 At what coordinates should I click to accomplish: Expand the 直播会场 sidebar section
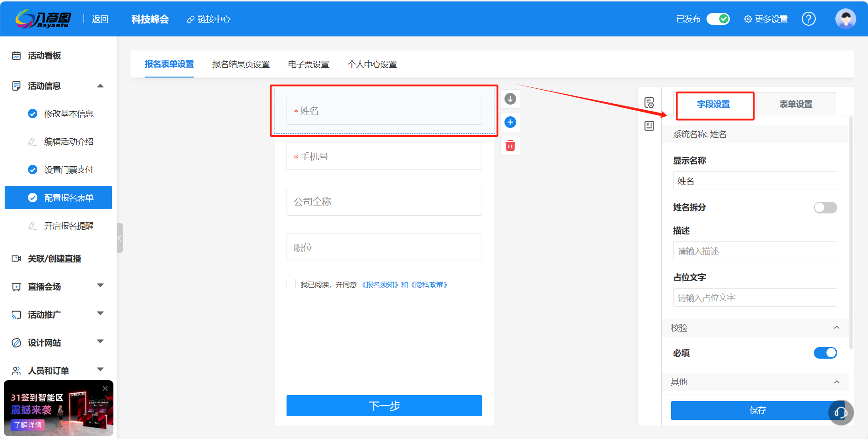tap(100, 286)
